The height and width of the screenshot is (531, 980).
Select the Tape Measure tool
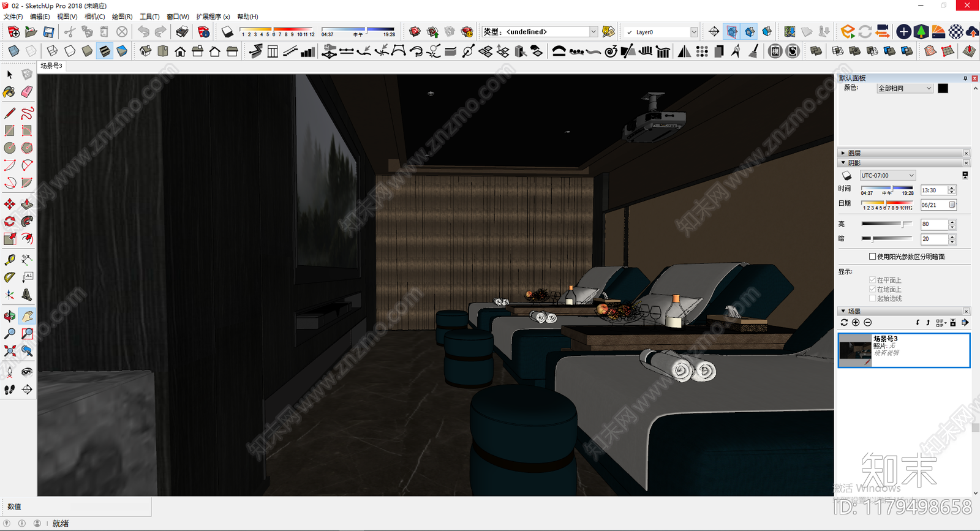(10, 260)
